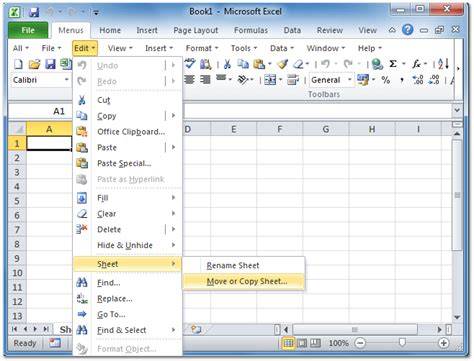Click the Percent Style icon
474x361 pixels.
(386, 80)
